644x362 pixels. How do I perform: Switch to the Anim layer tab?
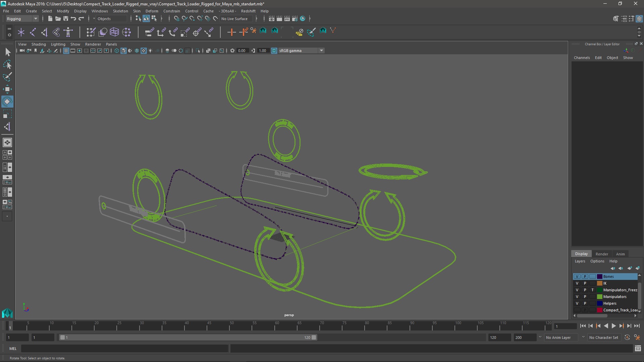[x=620, y=254]
